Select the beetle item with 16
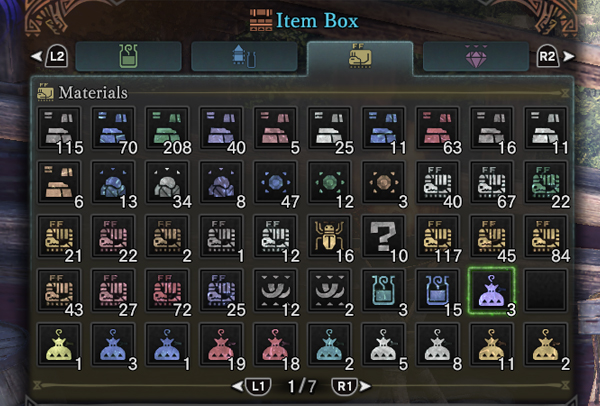600x406 pixels. pos(329,237)
